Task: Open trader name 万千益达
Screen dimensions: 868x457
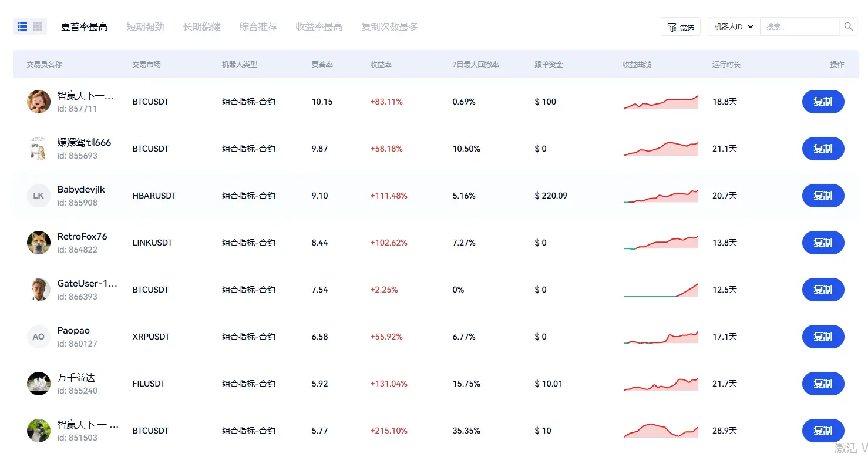Action: [76, 378]
